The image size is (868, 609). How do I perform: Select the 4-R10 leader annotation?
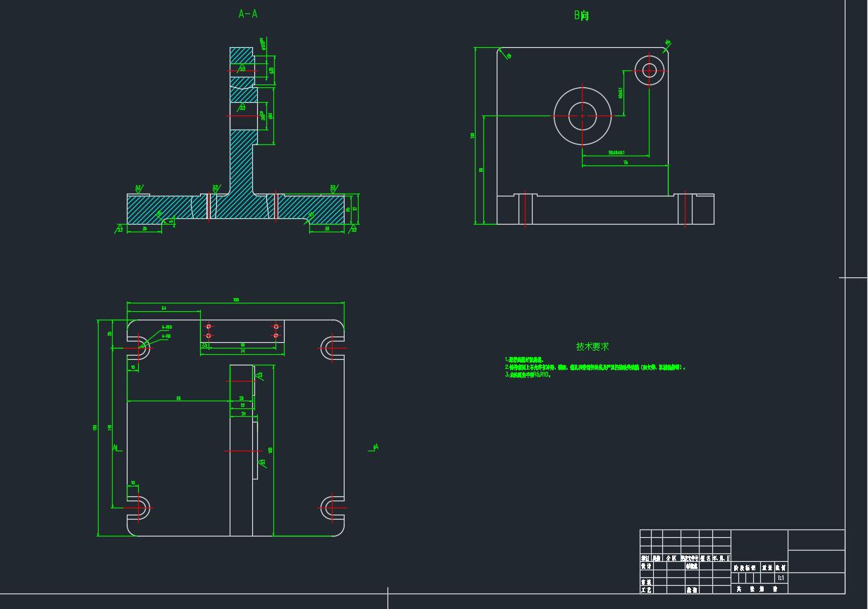[167, 327]
